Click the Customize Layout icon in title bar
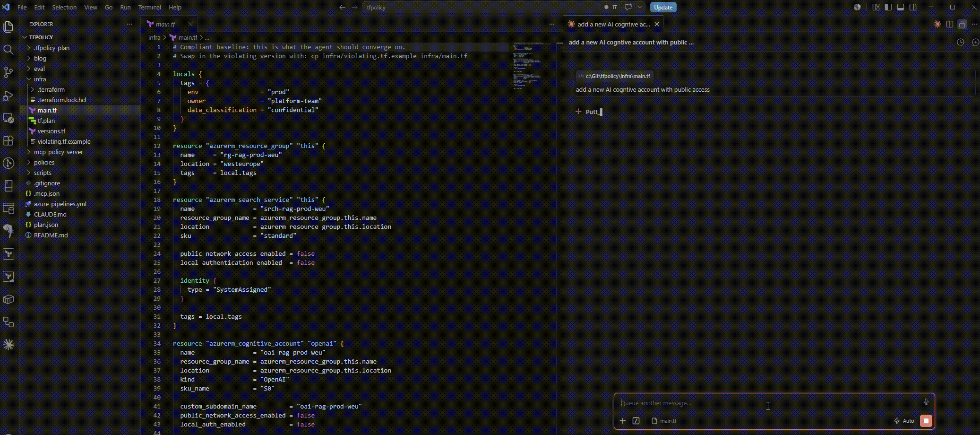This screenshot has height=435, width=980. [876, 7]
